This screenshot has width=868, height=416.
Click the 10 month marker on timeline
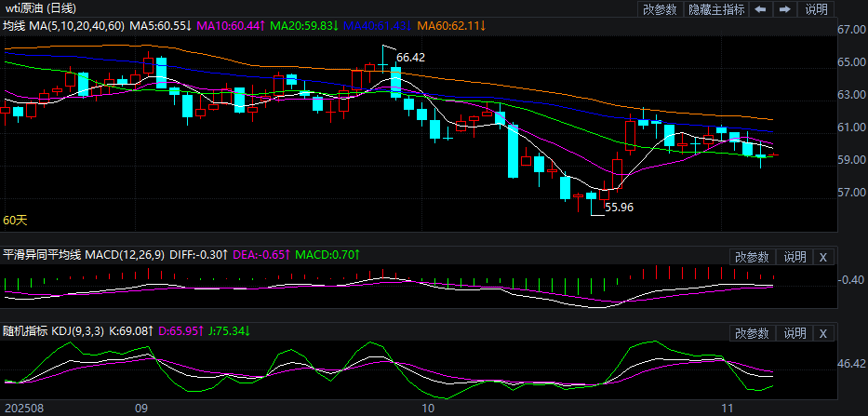[428, 409]
